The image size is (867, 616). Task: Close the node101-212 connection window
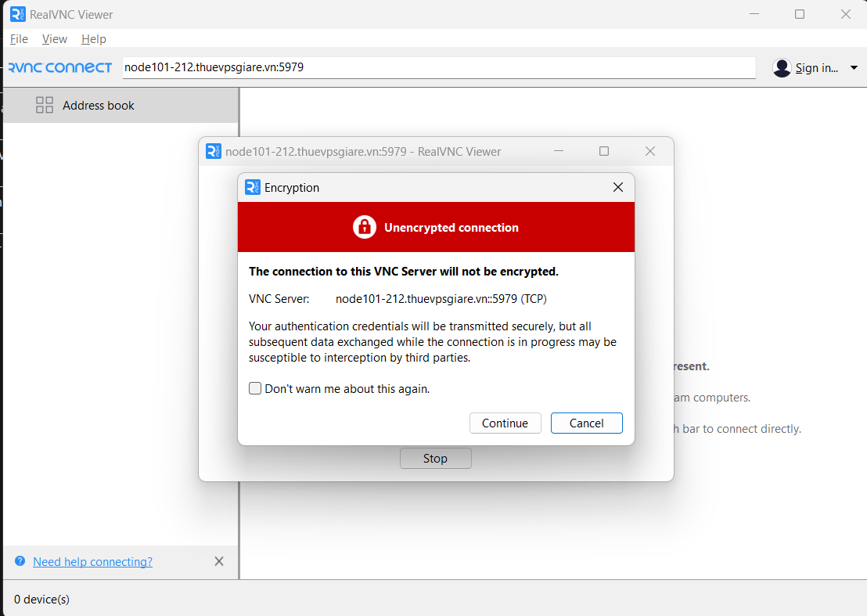tap(650, 151)
